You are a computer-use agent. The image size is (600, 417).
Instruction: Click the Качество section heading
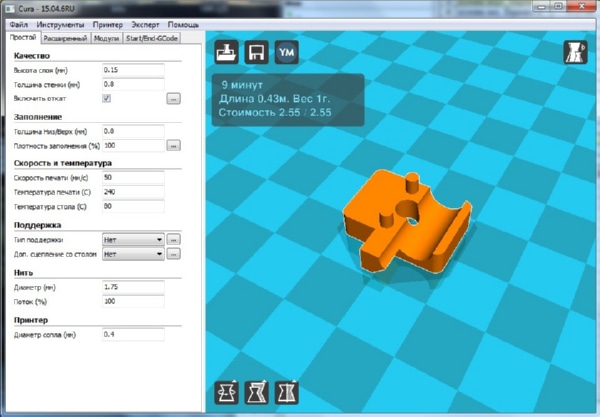pos(32,56)
